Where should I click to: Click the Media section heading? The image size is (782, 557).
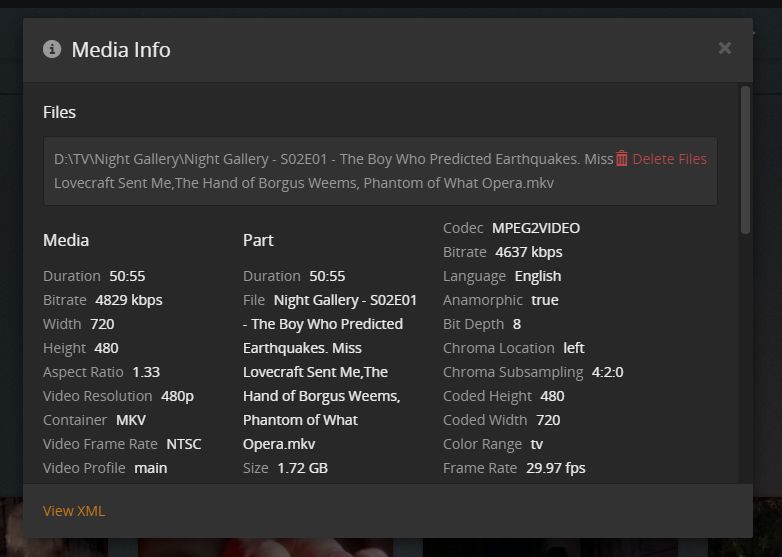66,240
